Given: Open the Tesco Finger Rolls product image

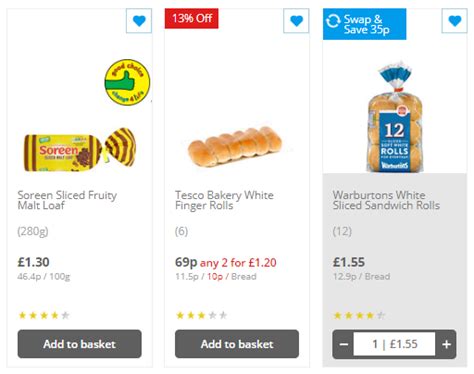Looking at the screenshot, I should tap(235, 147).
